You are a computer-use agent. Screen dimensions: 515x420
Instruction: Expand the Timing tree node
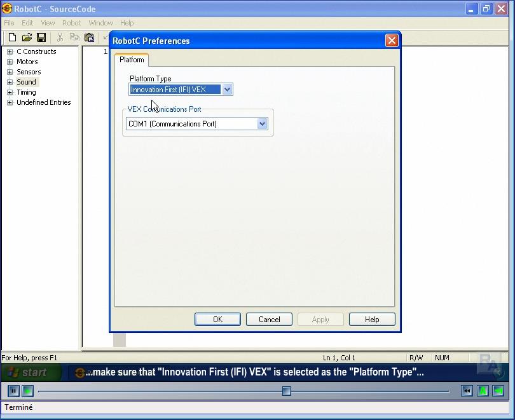point(10,92)
